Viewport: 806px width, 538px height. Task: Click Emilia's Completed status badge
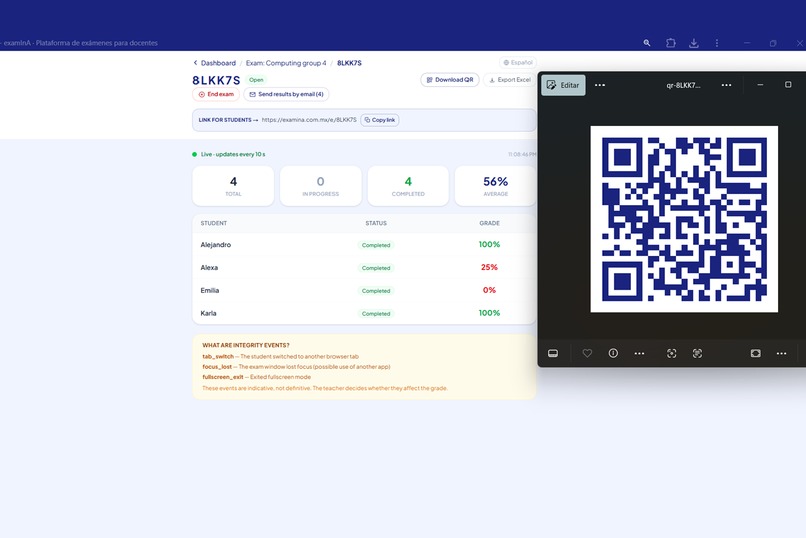[376, 291]
